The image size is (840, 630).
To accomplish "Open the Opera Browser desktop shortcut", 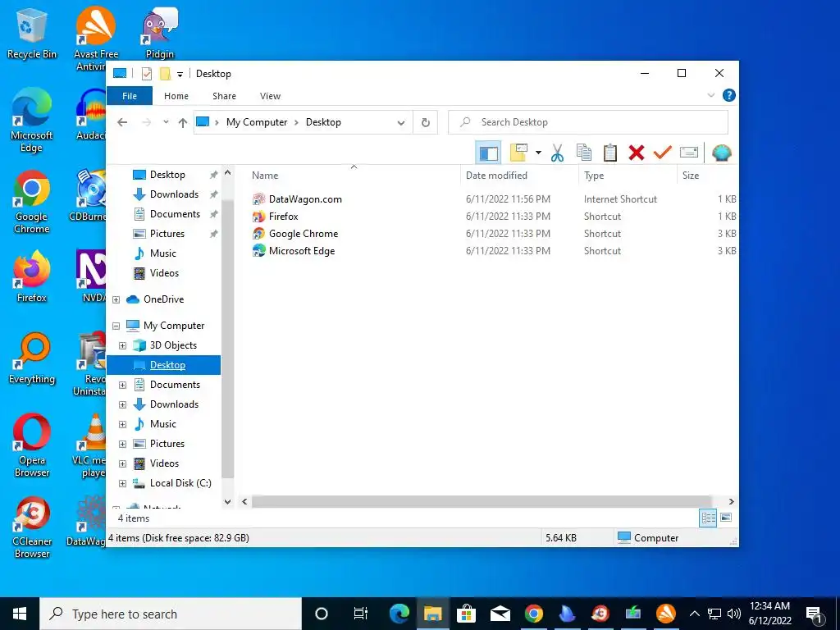I will (32, 445).
